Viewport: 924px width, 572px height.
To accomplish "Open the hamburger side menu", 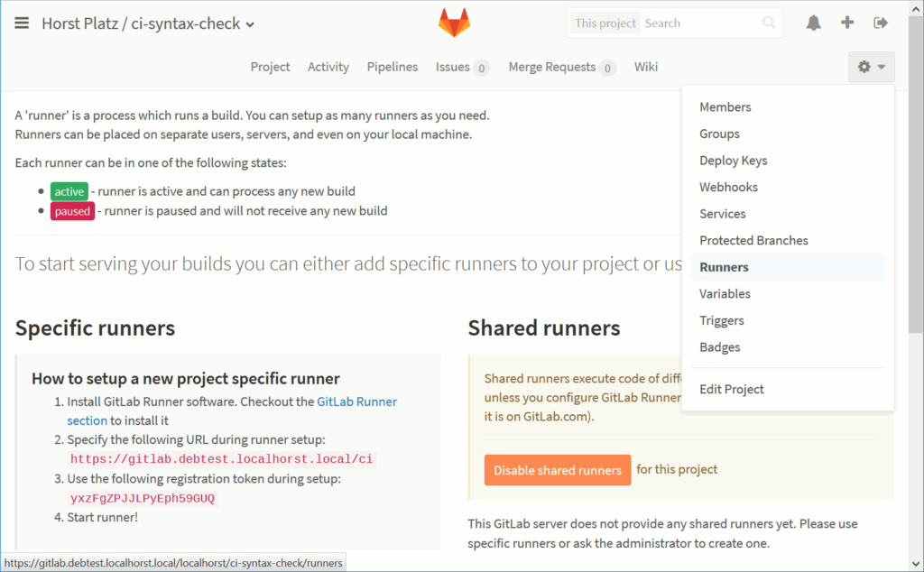I will point(22,23).
